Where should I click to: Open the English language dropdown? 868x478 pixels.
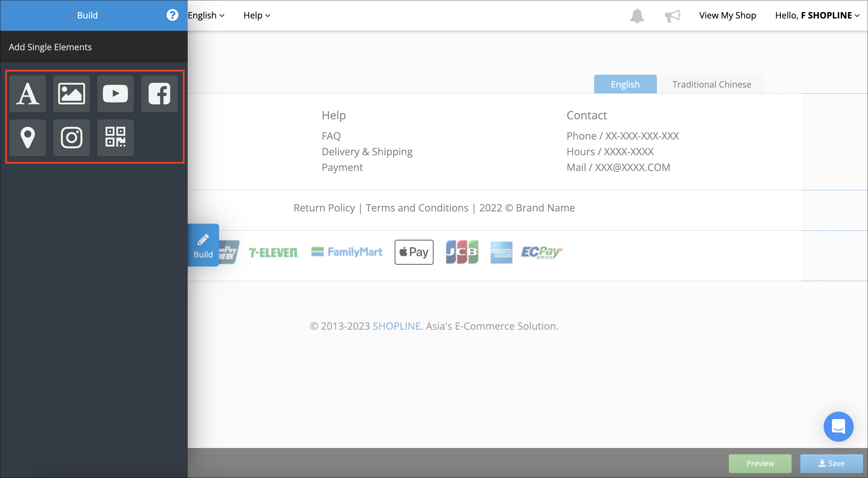coord(206,15)
